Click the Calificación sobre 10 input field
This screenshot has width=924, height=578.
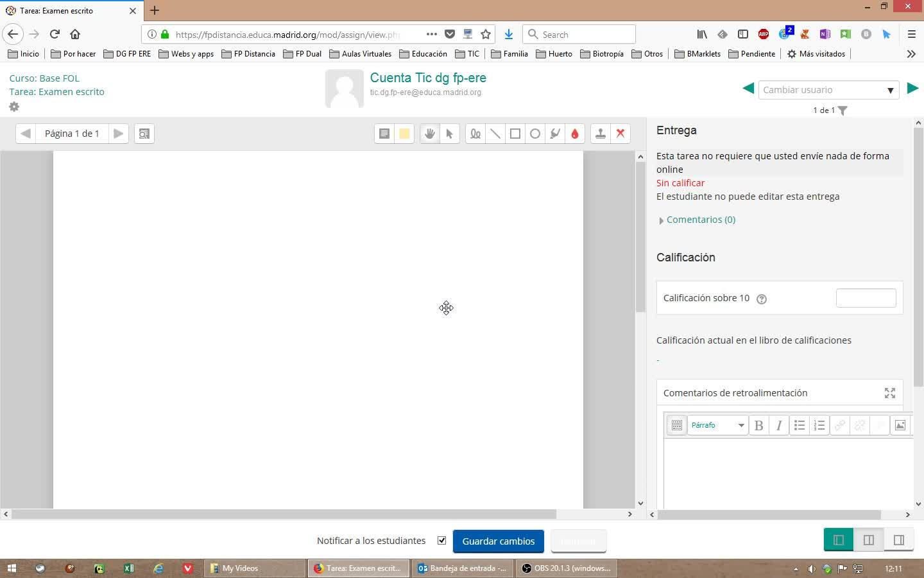tap(866, 298)
